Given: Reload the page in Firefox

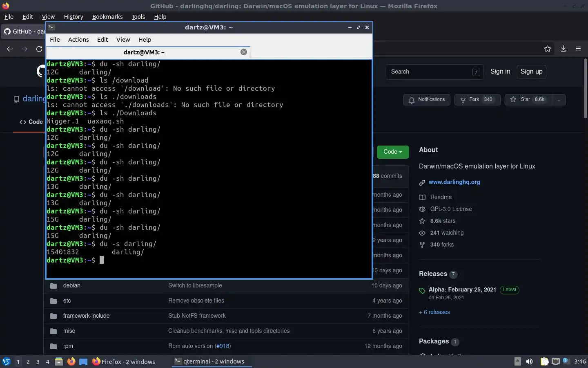Looking at the screenshot, I should click(39, 49).
